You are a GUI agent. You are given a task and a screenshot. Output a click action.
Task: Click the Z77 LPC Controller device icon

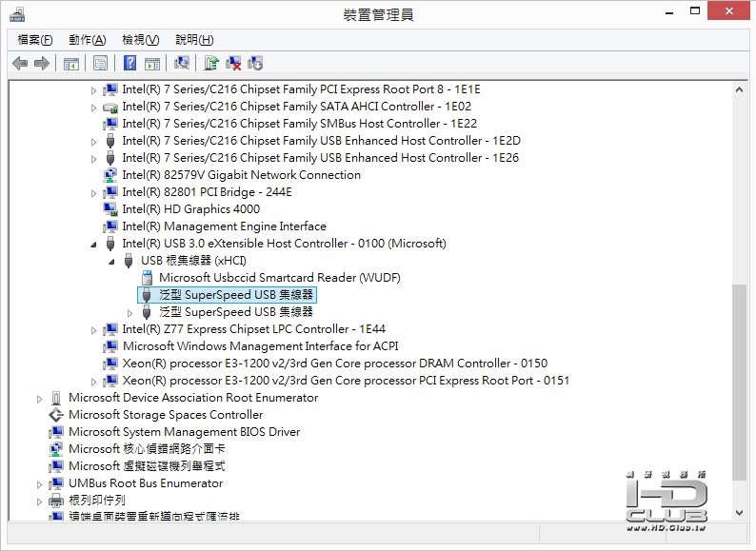(110, 329)
